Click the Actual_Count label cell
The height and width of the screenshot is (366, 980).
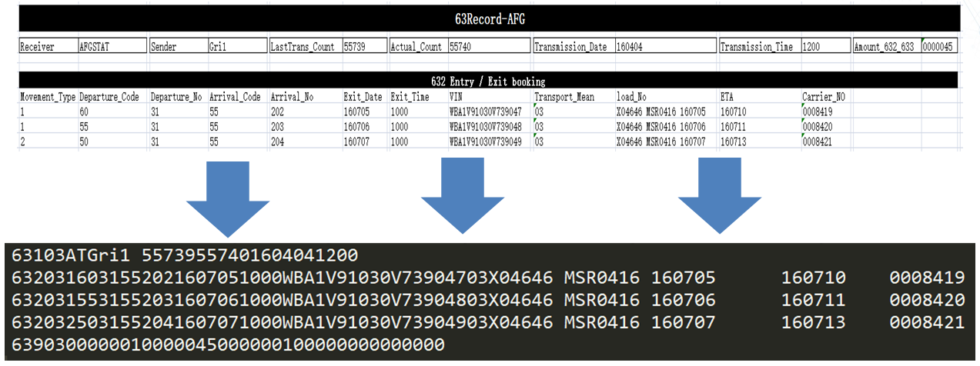pyautogui.click(x=418, y=46)
